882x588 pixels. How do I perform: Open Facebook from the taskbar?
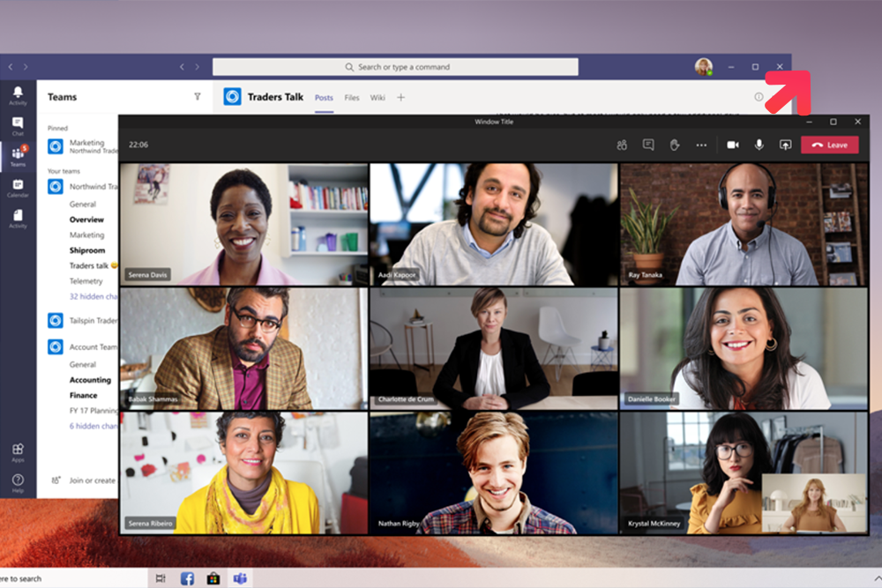pyautogui.click(x=187, y=578)
